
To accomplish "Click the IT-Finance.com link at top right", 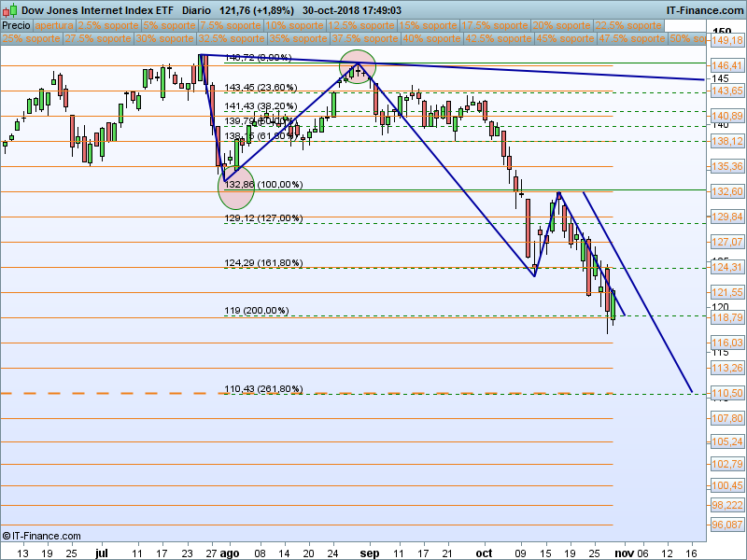I will 705,10.
